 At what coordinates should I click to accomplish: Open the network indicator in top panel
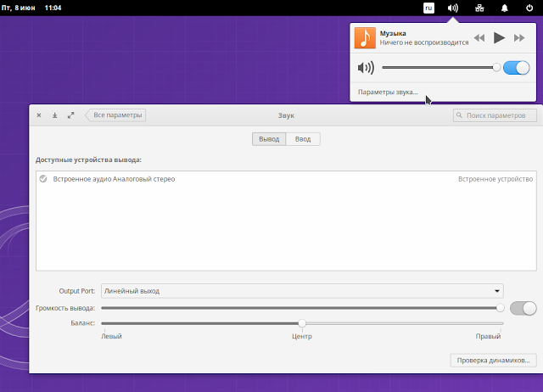pyautogui.click(x=479, y=8)
